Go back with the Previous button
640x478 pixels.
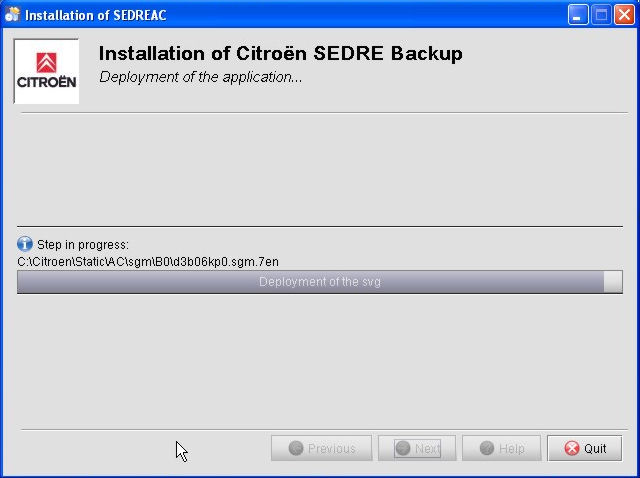pyautogui.click(x=322, y=448)
